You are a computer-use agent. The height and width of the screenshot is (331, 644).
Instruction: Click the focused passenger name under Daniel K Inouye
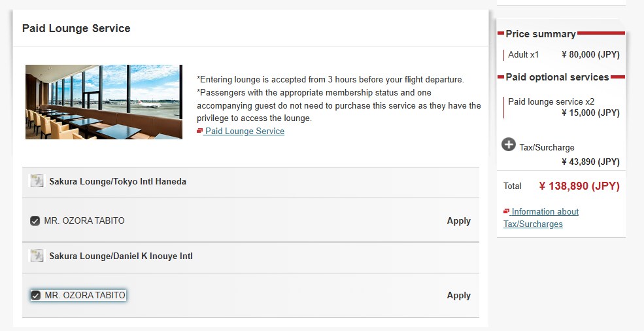[85, 295]
